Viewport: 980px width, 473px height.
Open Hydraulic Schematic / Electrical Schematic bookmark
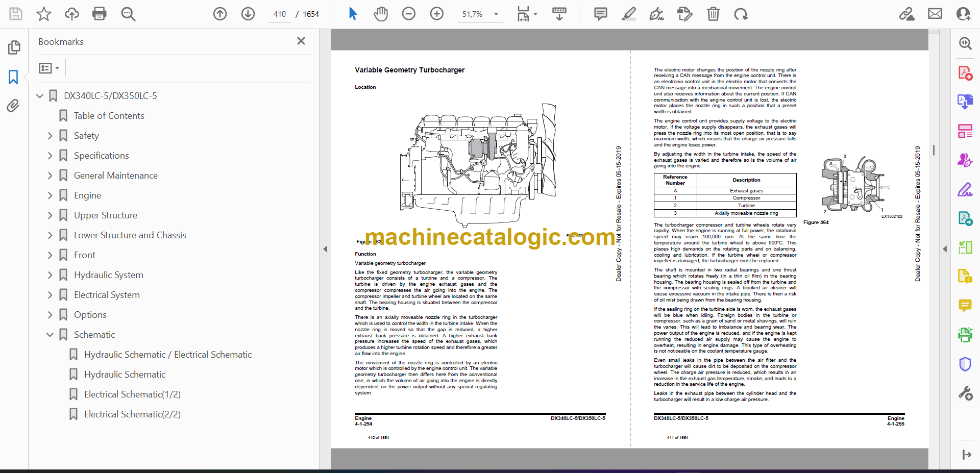[x=168, y=355]
